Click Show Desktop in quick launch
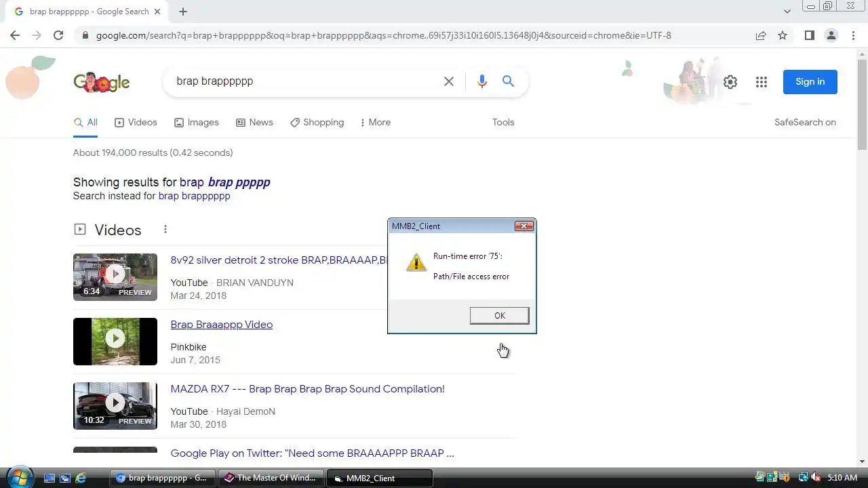 [50, 478]
